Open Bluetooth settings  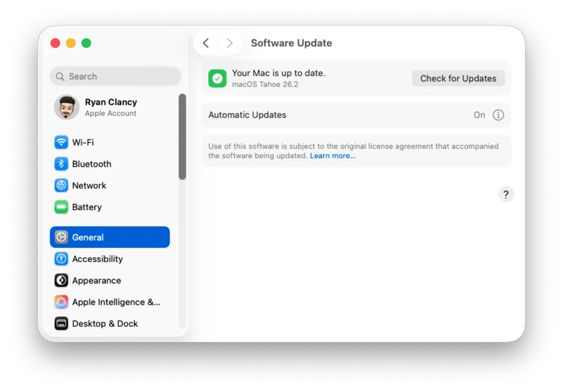click(92, 164)
